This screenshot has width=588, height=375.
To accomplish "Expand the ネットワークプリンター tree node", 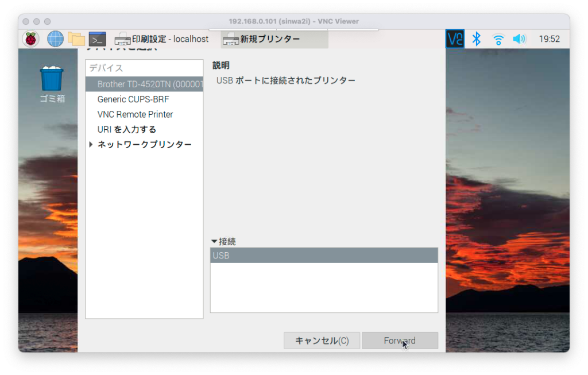I will point(91,145).
